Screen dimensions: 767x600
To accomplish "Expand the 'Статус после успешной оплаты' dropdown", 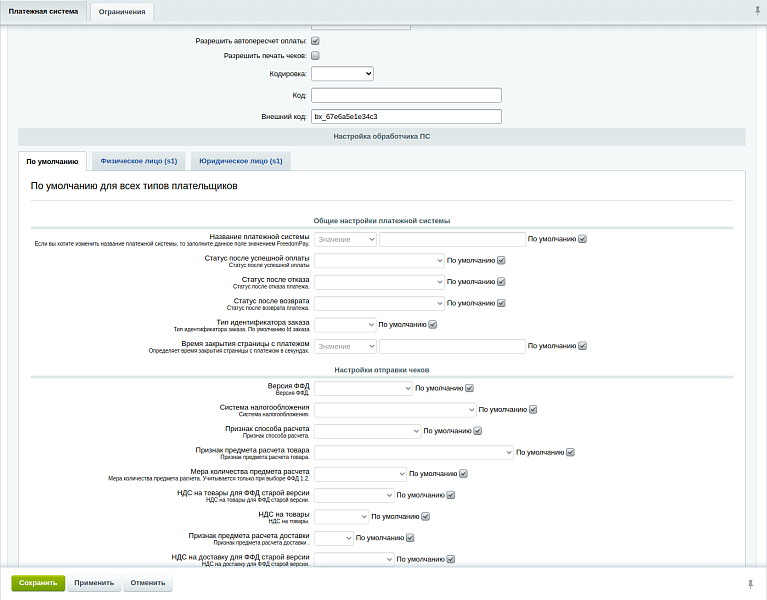I will click(379, 260).
